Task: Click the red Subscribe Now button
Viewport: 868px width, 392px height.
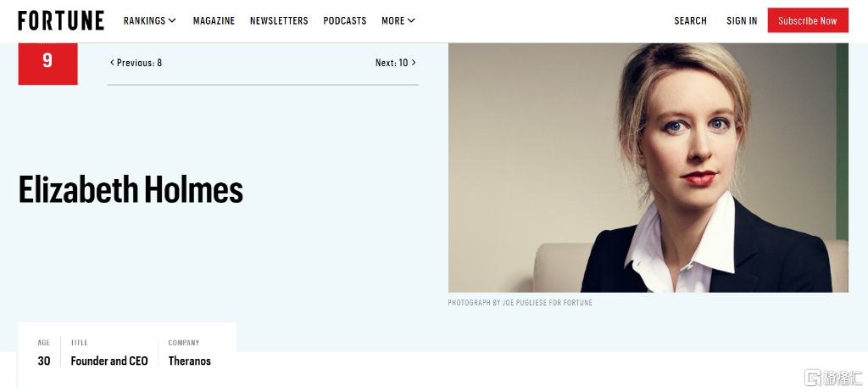Action: 808,20
